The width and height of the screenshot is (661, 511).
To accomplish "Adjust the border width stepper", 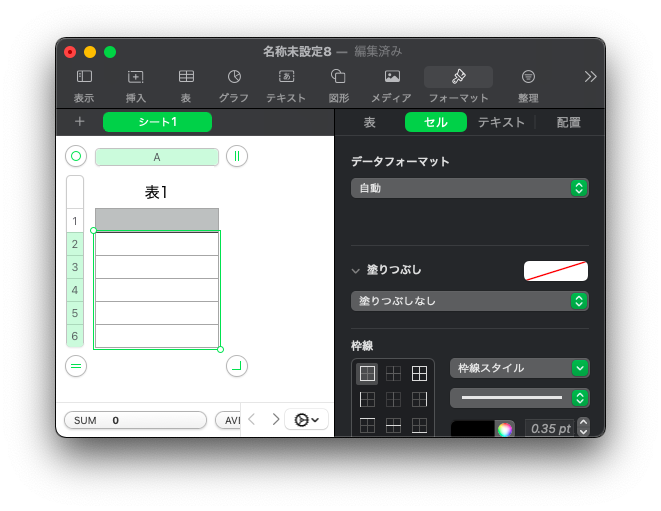I will tap(583, 427).
